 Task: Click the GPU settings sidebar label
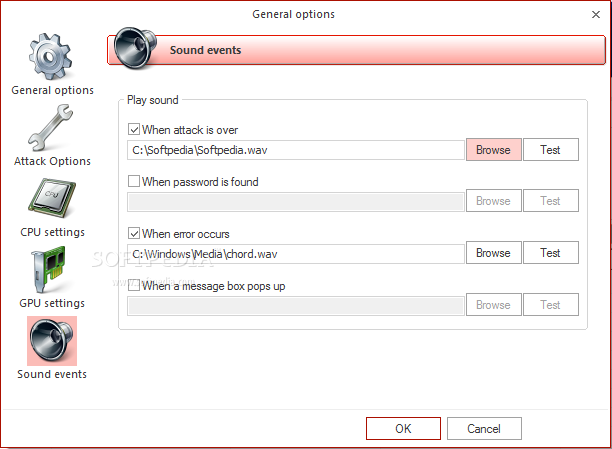(52, 303)
